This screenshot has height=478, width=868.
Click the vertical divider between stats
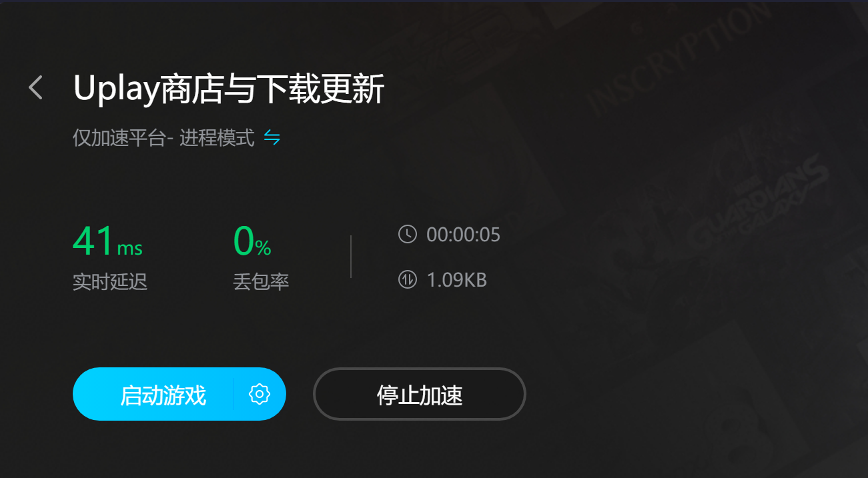tap(351, 256)
